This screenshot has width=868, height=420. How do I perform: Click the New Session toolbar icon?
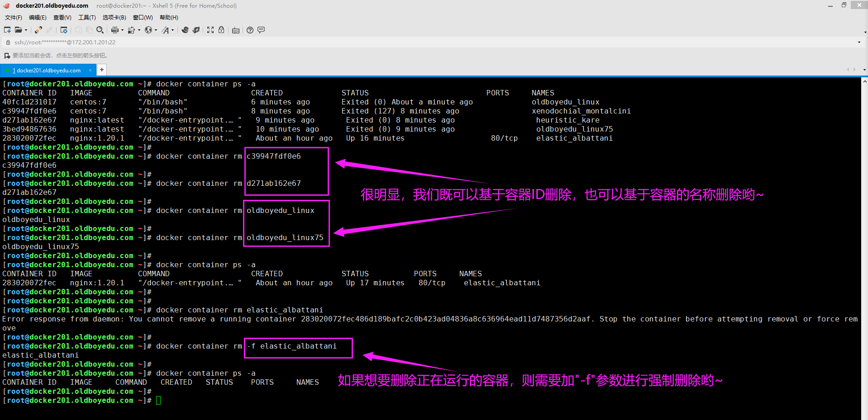coord(7,30)
